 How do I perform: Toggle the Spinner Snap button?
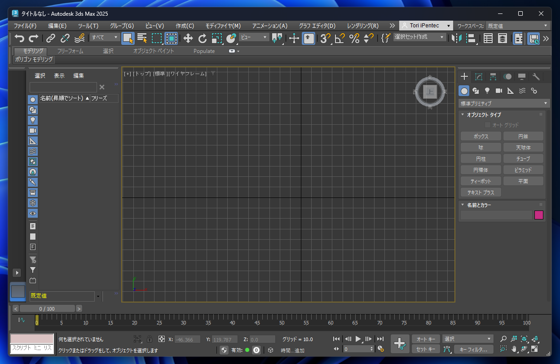point(368,38)
